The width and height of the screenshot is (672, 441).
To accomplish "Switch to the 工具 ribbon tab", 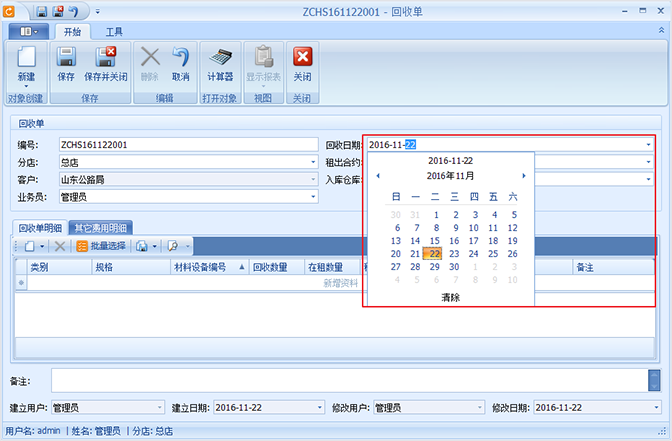I will 114,32.
